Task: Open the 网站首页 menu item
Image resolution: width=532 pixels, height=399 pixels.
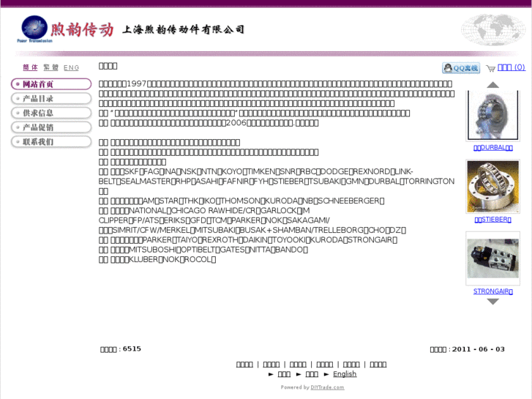Action: coord(51,84)
